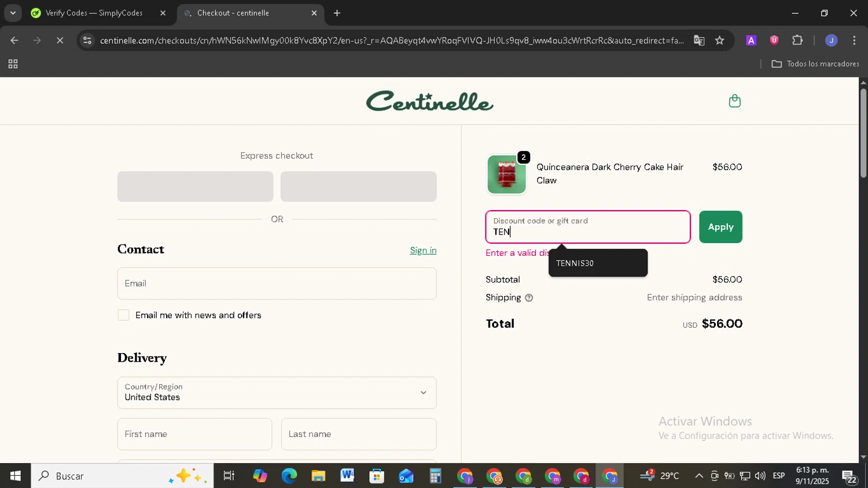868x488 pixels.
Task: Open the purple A extension icon
Action: pyautogui.click(x=751, y=41)
